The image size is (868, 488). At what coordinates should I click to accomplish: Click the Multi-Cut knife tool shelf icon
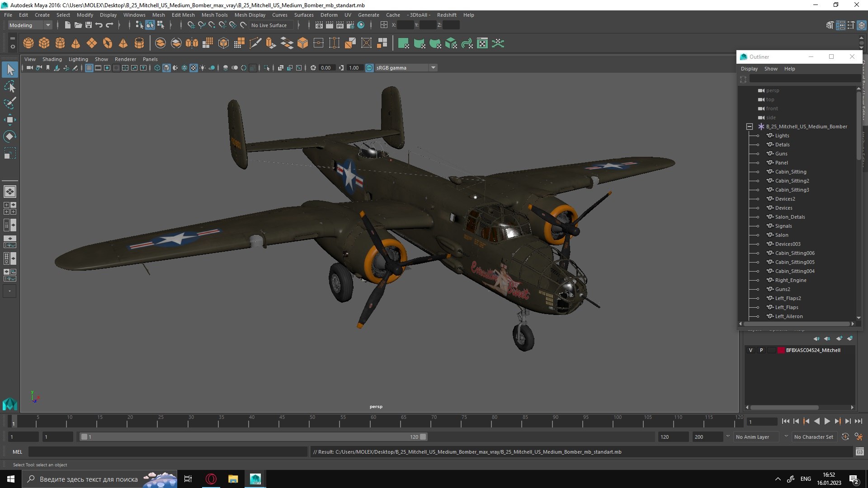pos(255,43)
